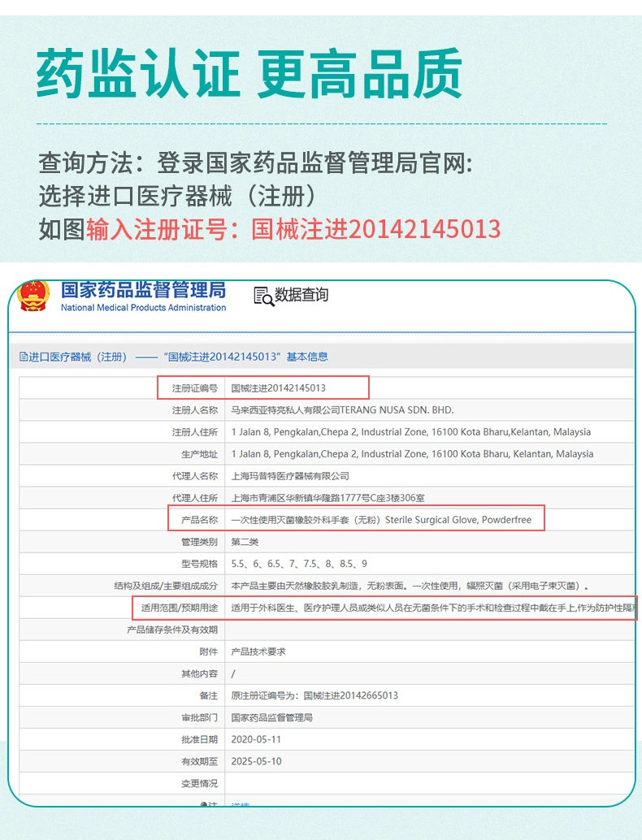Click the national emblem logo icon
This screenshot has width=642, height=840.
(x=34, y=297)
